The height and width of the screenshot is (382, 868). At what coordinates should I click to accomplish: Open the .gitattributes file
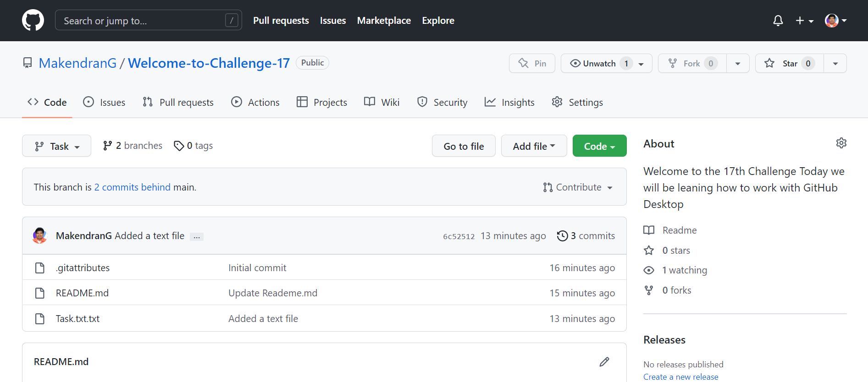click(83, 268)
